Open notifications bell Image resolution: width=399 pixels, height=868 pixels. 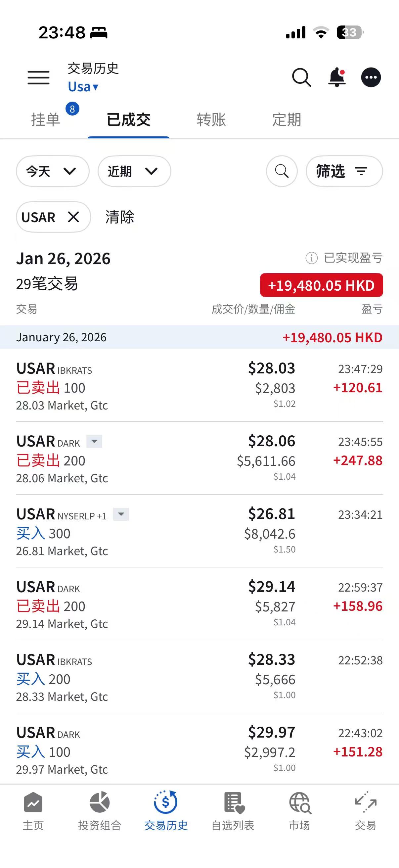pyautogui.click(x=337, y=77)
